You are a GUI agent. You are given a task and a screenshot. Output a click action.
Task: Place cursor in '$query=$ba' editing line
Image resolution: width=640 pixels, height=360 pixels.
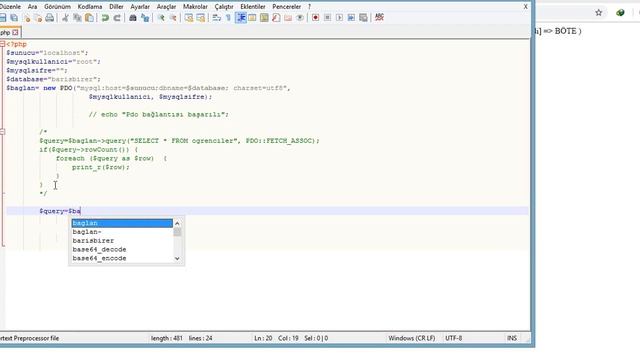click(x=267, y=211)
